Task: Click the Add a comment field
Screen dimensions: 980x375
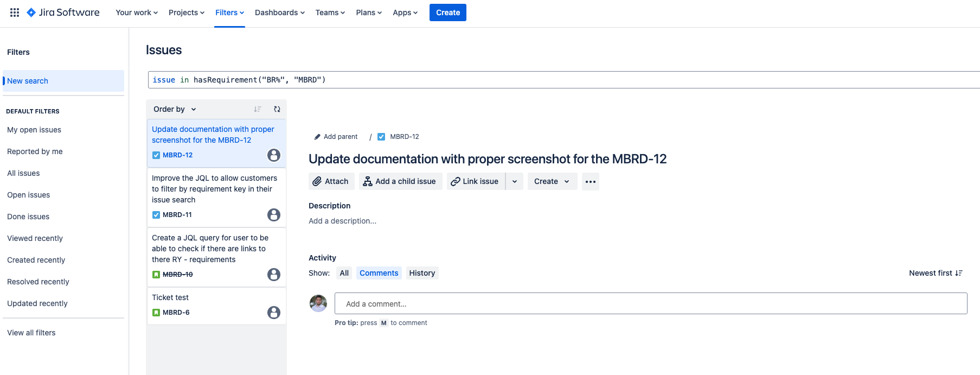Action: (x=650, y=304)
